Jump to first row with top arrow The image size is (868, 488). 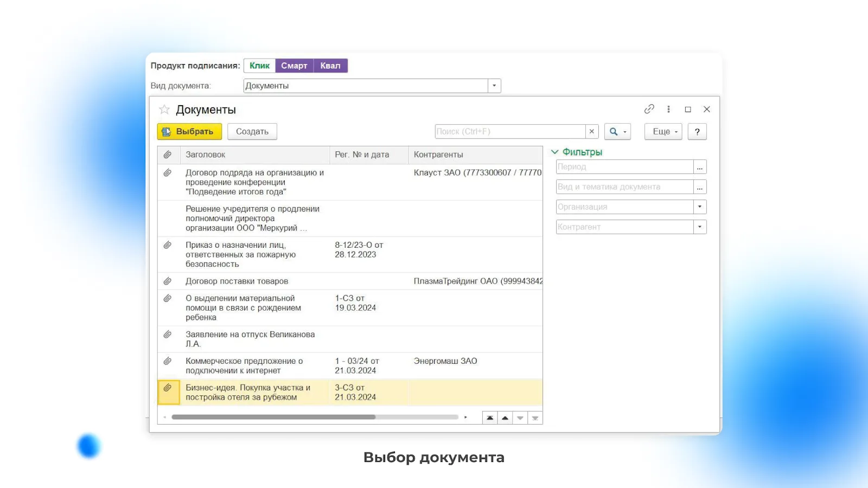click(490, 418)
